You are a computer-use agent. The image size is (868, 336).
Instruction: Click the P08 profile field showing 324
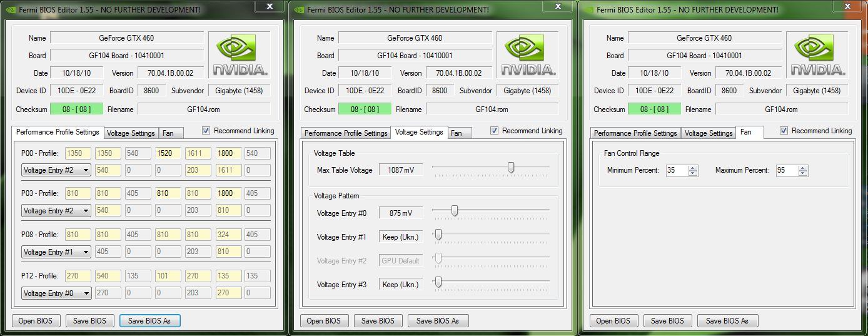point(228,235)
